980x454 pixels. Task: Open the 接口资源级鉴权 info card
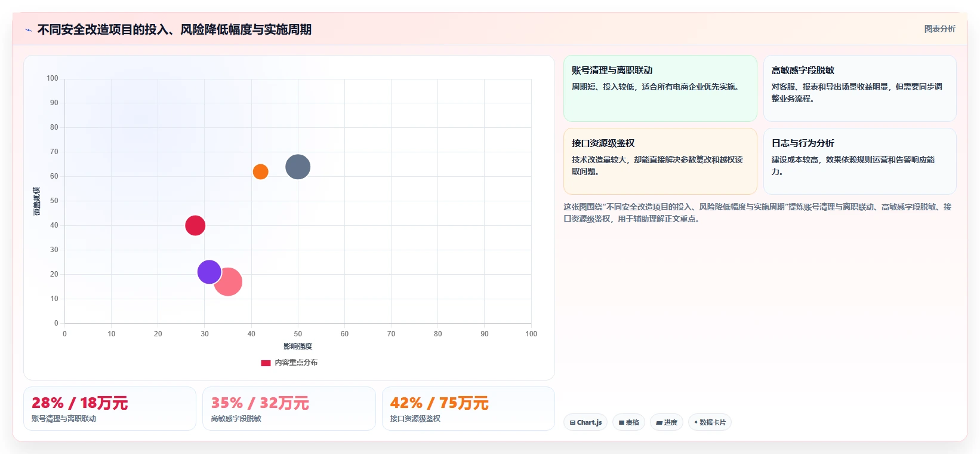660,161
